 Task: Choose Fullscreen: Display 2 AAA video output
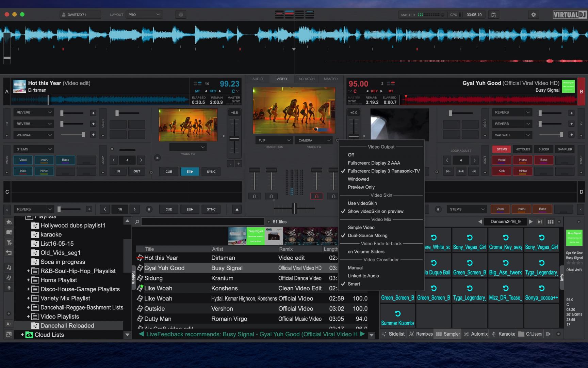pyautogui.click(x=374, y=163)
